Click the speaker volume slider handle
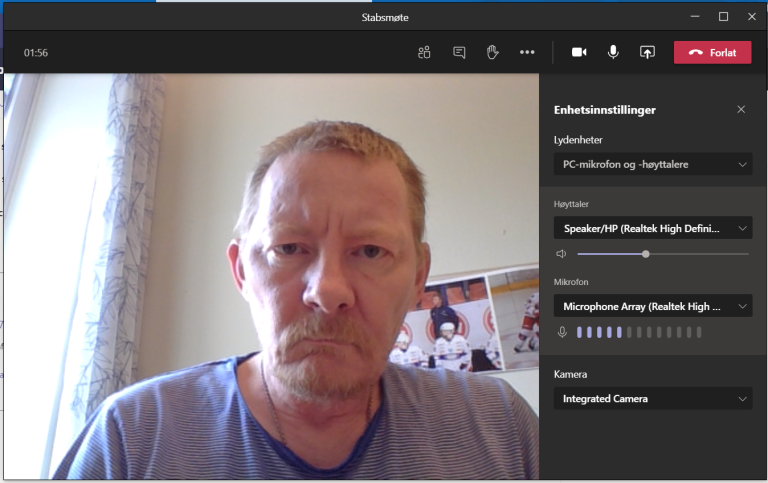The width and height of the screenshot is (768, 483). (x=646, y=254)
